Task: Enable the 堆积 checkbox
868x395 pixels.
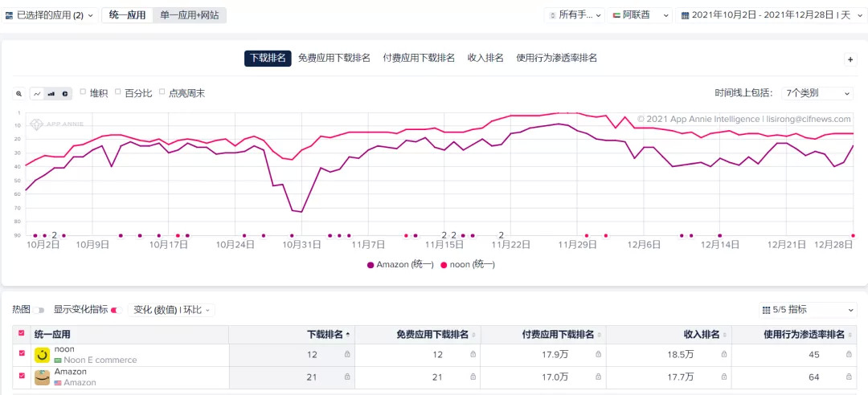Action: pyautogui.click(x=83, y=92)
